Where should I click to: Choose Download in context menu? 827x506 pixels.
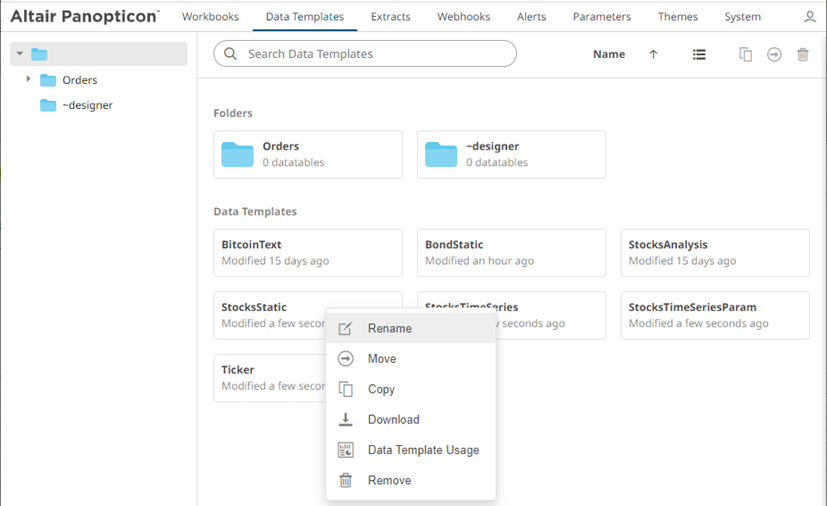click(393, 420)
